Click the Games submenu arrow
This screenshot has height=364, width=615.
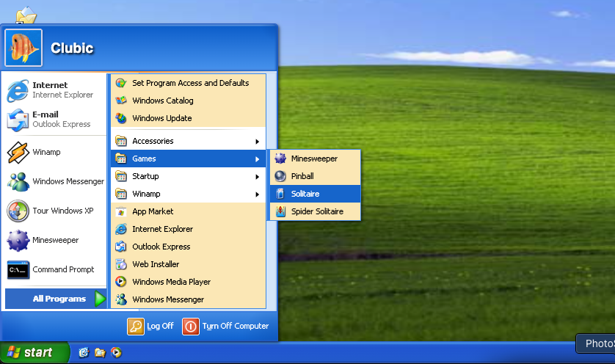[258, 159]
